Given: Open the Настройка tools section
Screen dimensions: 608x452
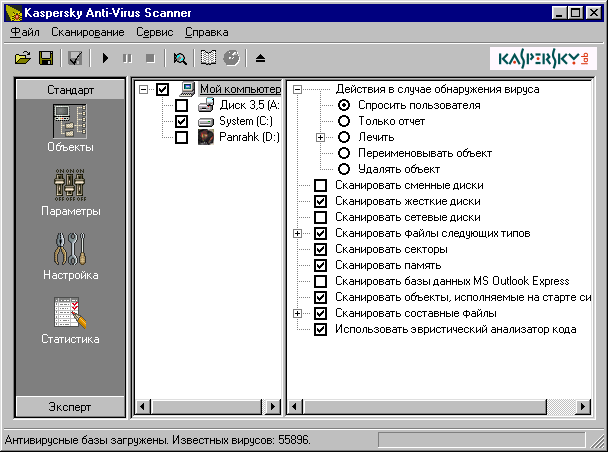Looking at the screenshot, I should coord(71,257).
